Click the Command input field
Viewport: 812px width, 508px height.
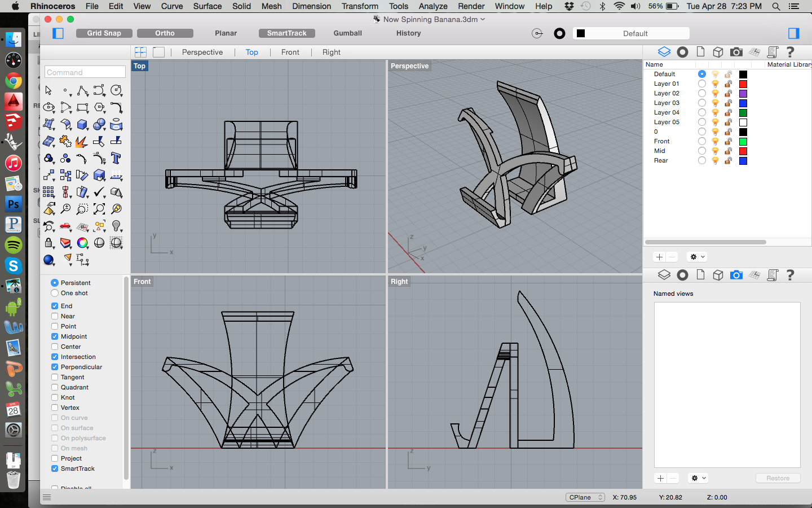click(x=85, y=72)
